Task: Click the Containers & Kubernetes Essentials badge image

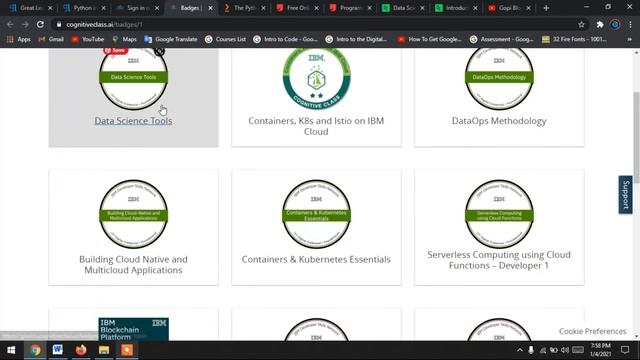Action: (316, 214)
